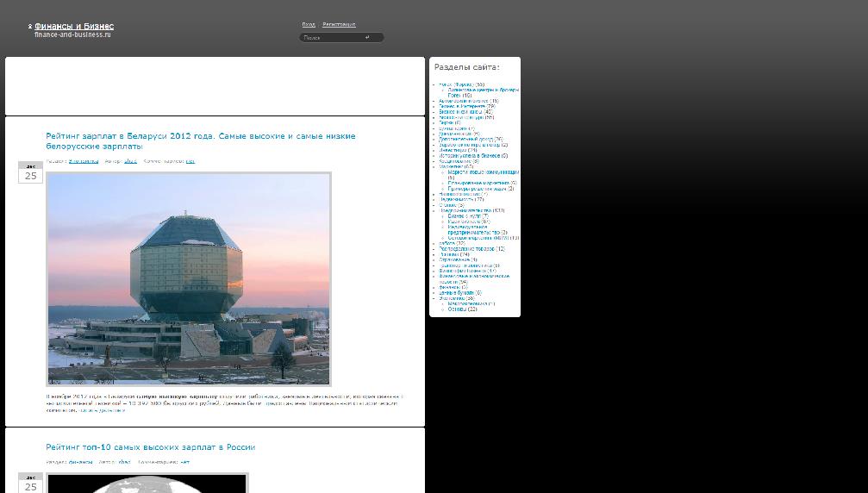Open Недвижимость sidebar category

457,199
